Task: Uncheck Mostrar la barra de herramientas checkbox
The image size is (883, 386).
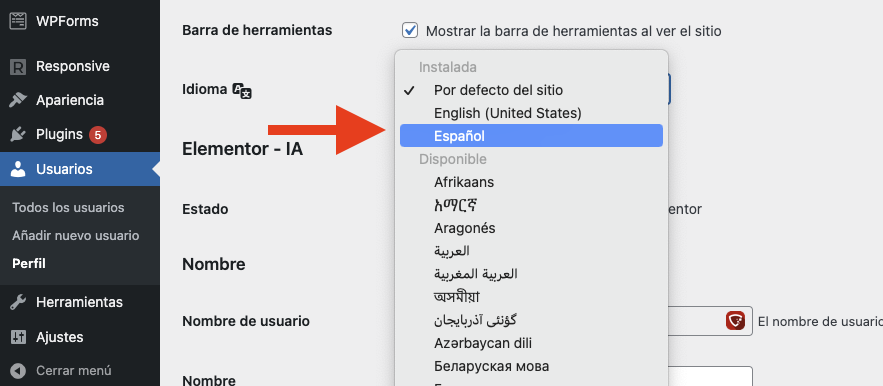Action: (x=410, y=30)
